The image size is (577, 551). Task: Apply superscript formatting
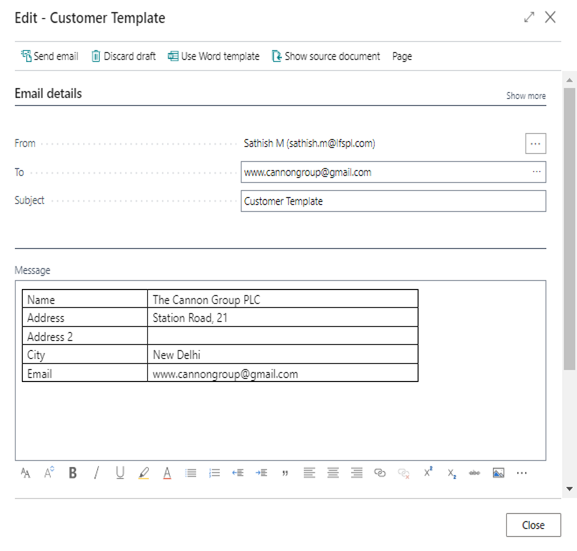pyautogui.click(x=428, y=472)
